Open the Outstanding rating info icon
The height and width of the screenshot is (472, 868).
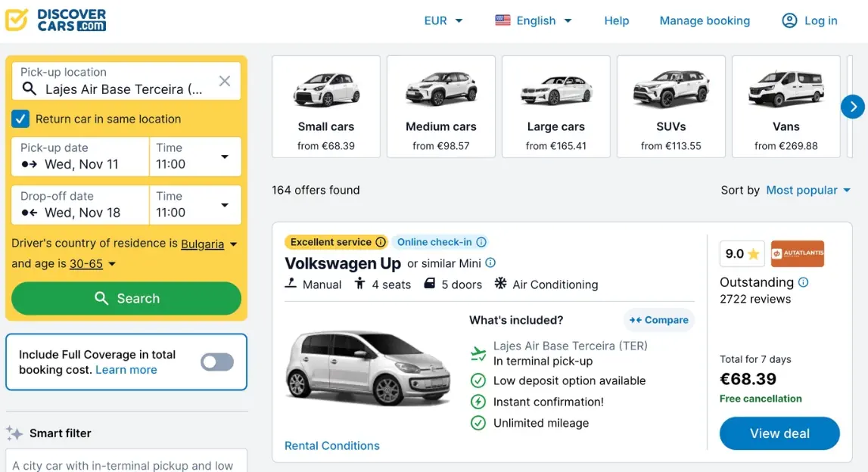point(803,282)
